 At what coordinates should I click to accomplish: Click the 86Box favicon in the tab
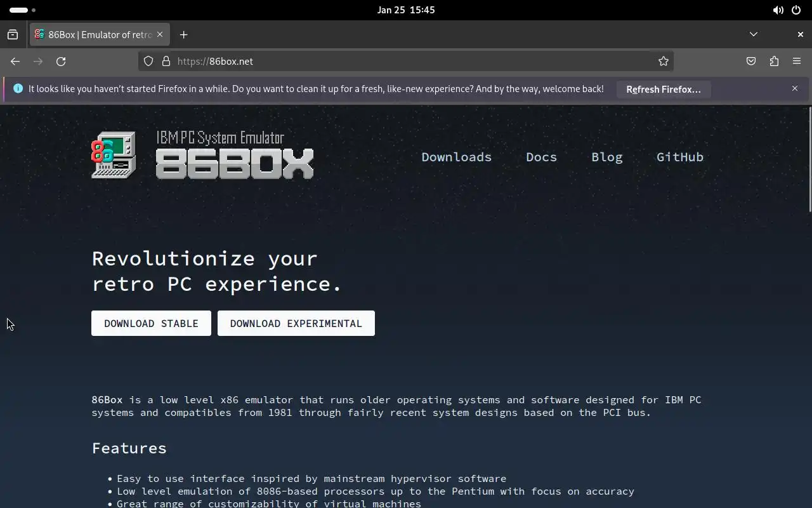(39, 35)
